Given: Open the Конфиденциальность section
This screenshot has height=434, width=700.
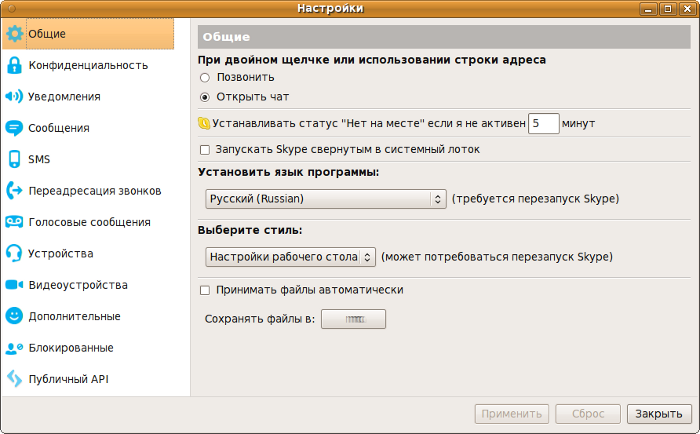Looking at the screenshot, I should pos(88,65).
